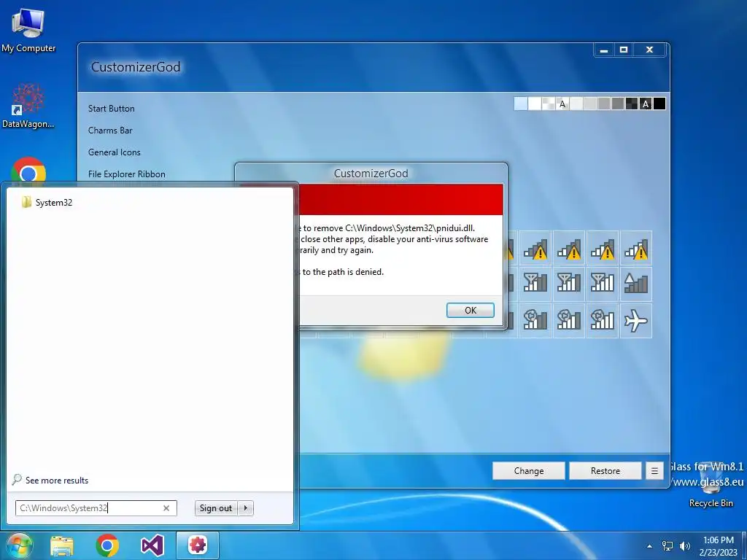The image size is (747, 560).
Task: Select globe signal icon with full strength
Action: 603,320
